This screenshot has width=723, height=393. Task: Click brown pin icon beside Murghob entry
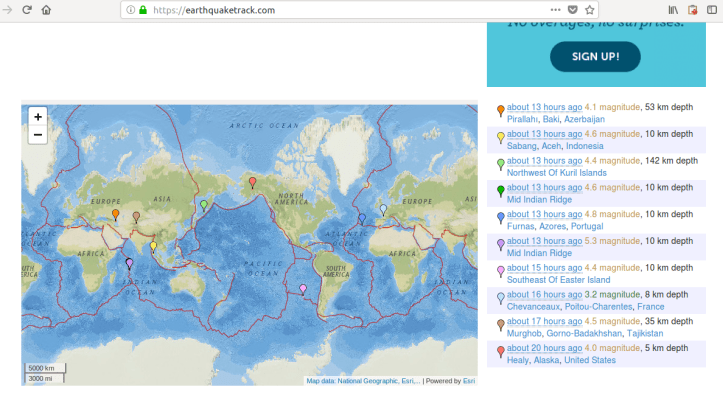click(x=501, y=325)
